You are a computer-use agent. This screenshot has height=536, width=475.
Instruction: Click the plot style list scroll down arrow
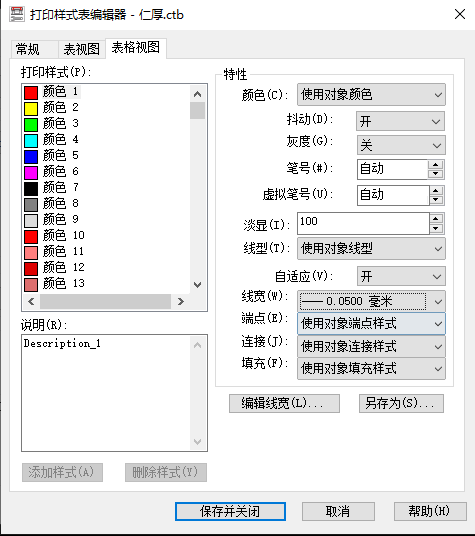[198, 285]
